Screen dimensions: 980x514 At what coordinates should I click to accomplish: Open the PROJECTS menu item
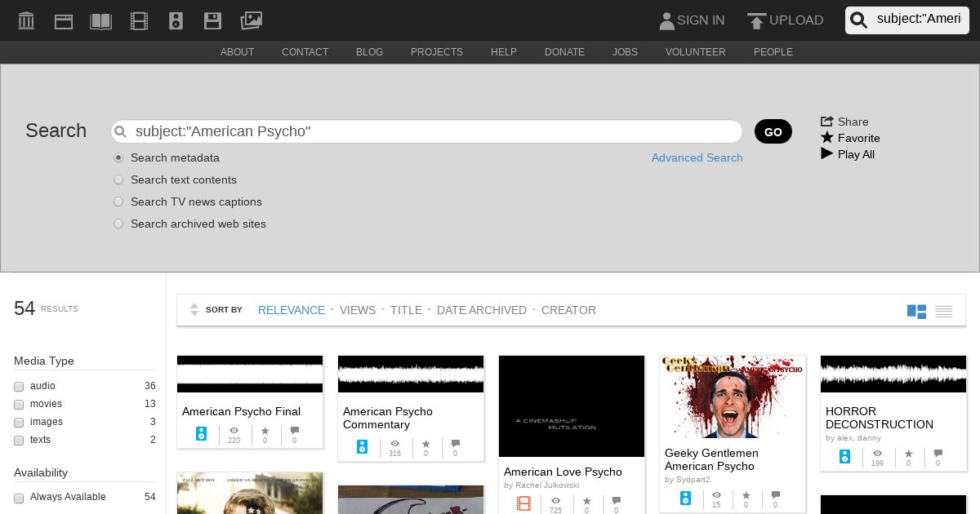[437, 52]
